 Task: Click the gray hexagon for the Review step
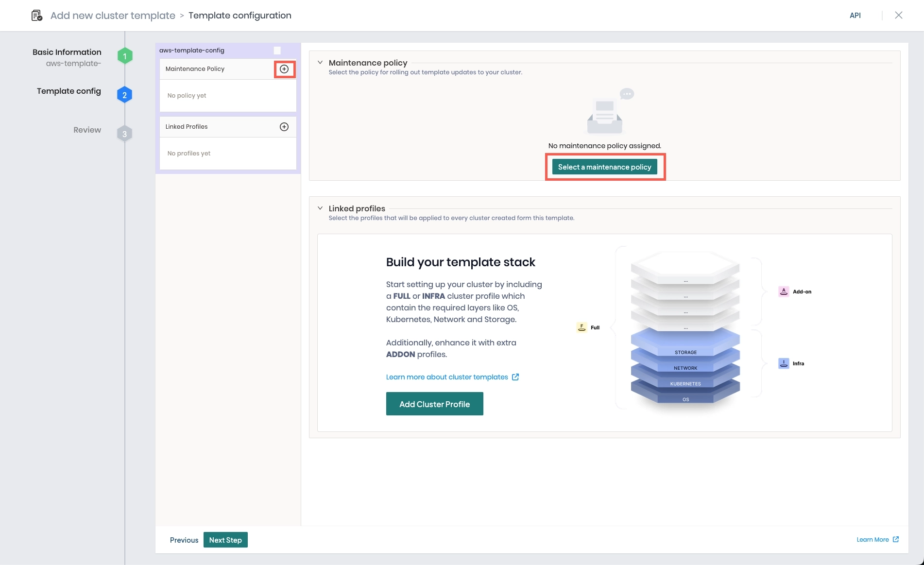[125, 134]
